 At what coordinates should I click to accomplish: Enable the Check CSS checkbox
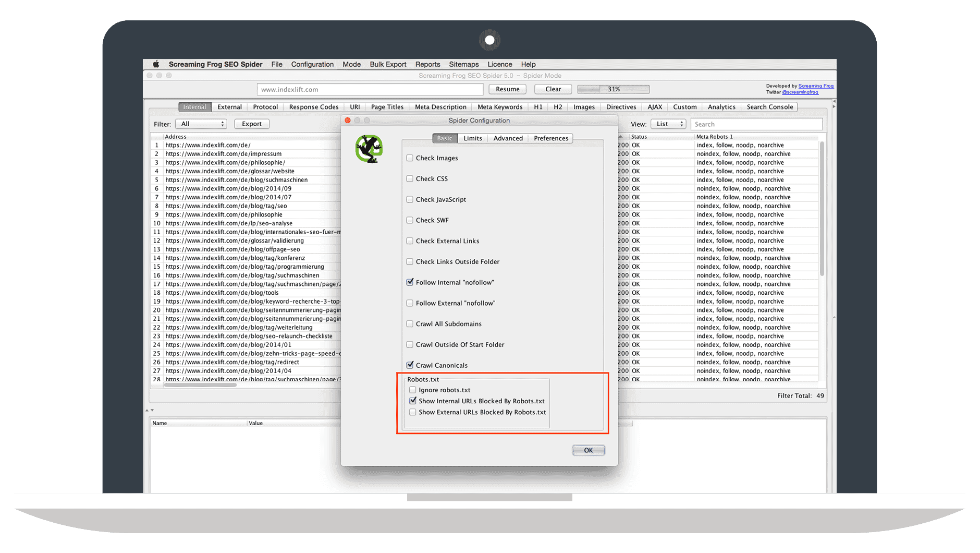(x=410, y=178)
